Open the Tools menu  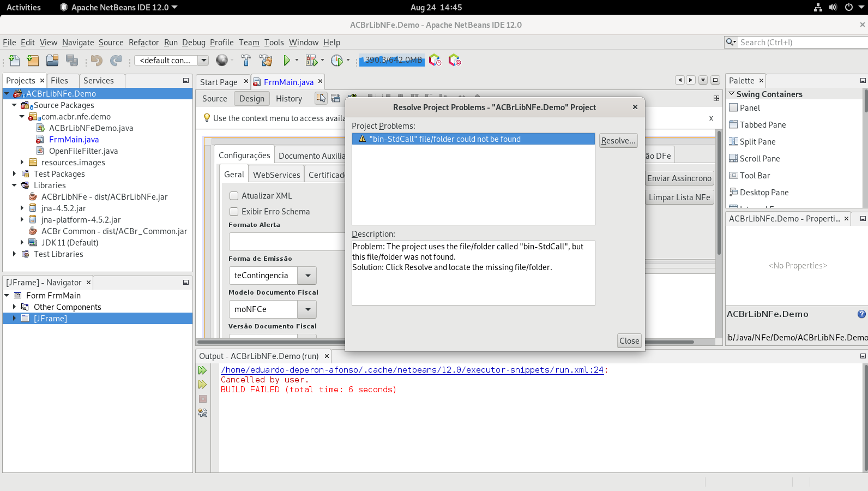pyautogui.click(x=274, y=43)
